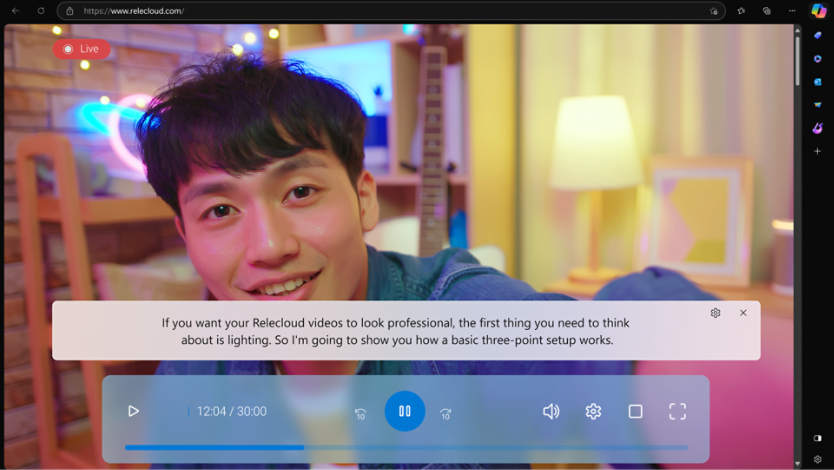Go back with the browser back arrow
834x470 pixels.
click(15, 11)
